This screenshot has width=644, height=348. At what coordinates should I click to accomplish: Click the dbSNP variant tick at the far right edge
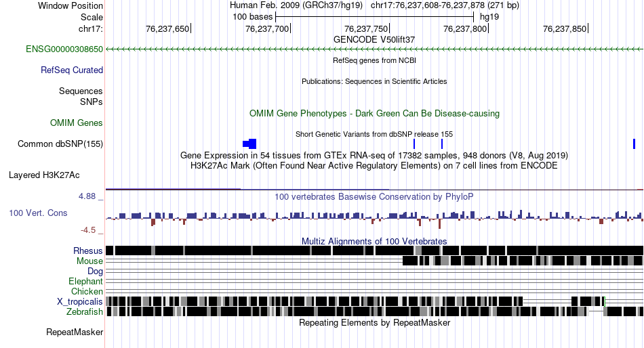pyautogui.click(x=634, y=144)
